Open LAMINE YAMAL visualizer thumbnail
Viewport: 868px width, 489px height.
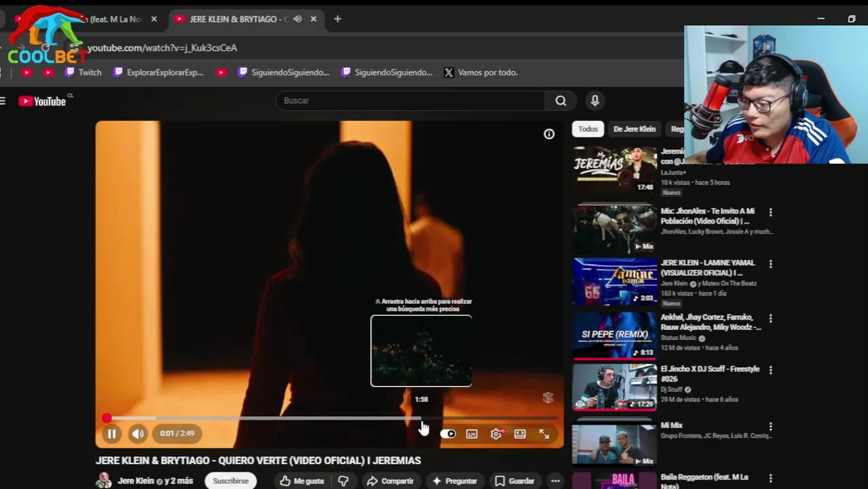(615, 281)
